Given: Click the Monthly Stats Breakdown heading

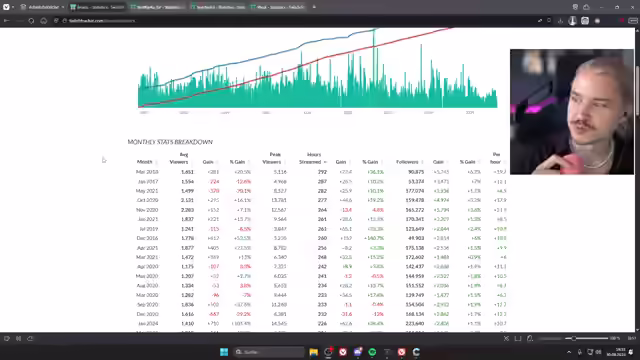Looking at the screenshot, I should point(170,142).
